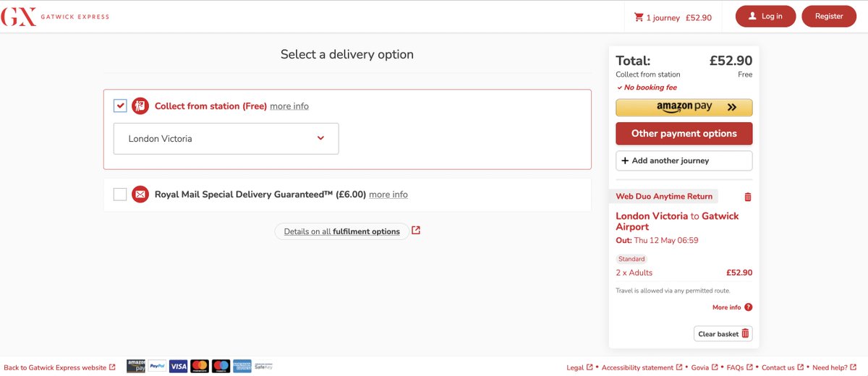Click the Collect from station ticket icon
868x376 pixels.
[x=140, y=106]
